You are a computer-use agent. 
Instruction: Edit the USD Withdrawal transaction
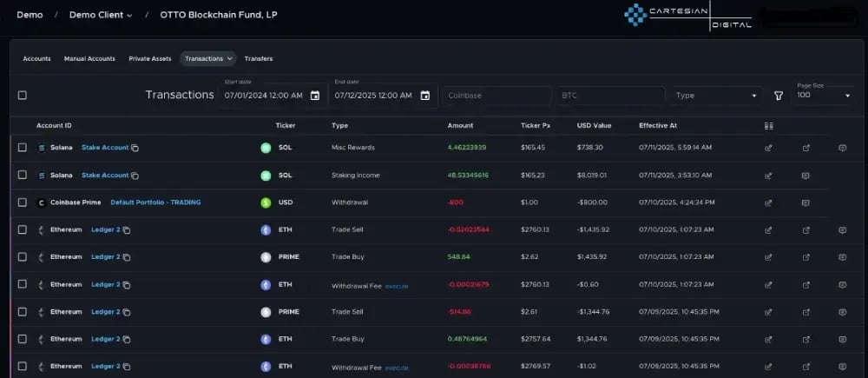coord(768,202)
